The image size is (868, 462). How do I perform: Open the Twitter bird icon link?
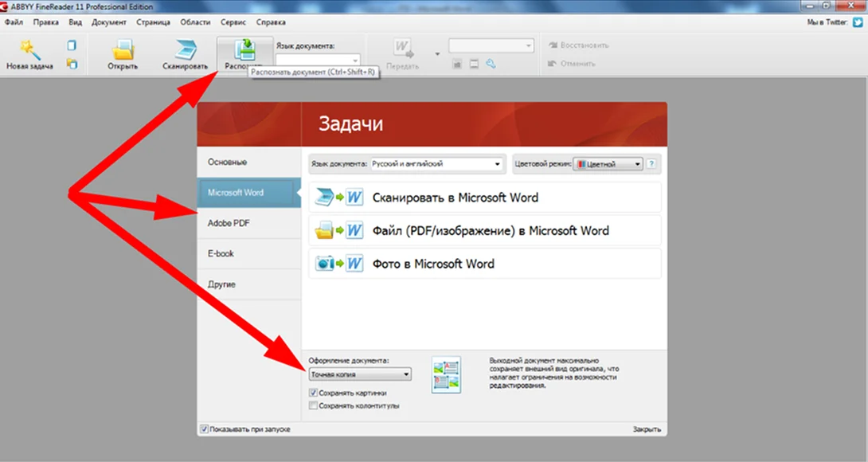(858, 22)
